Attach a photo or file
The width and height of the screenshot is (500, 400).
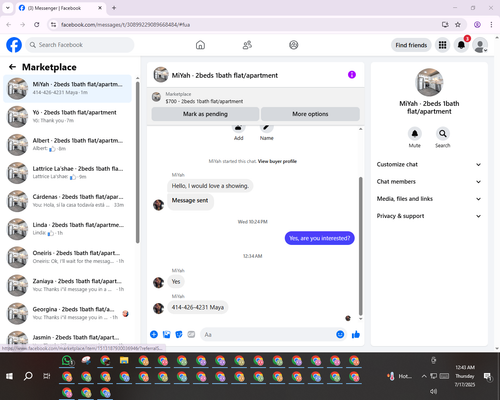click(166, 334)
